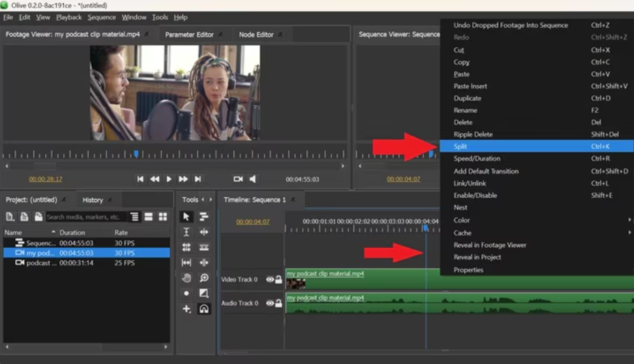This screenshot has width=634, height=364.
Task: Select the Pointer tool in the Tools panel
Action: (186, 217)
